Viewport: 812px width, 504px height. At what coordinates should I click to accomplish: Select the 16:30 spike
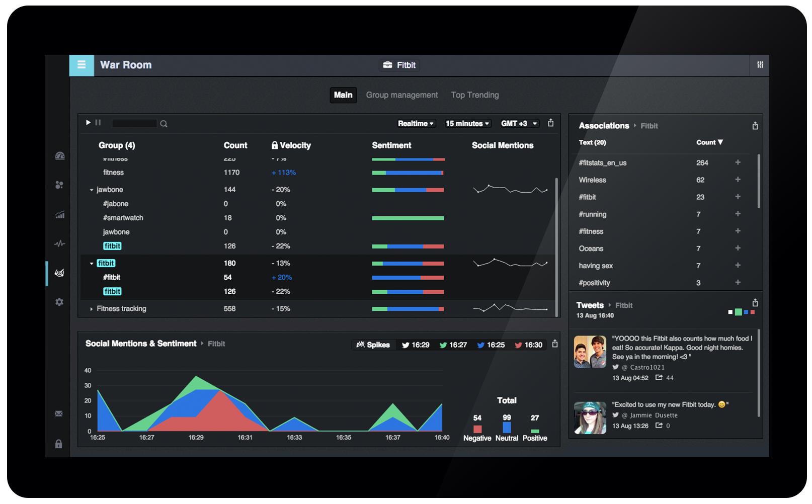click(528, 345)
